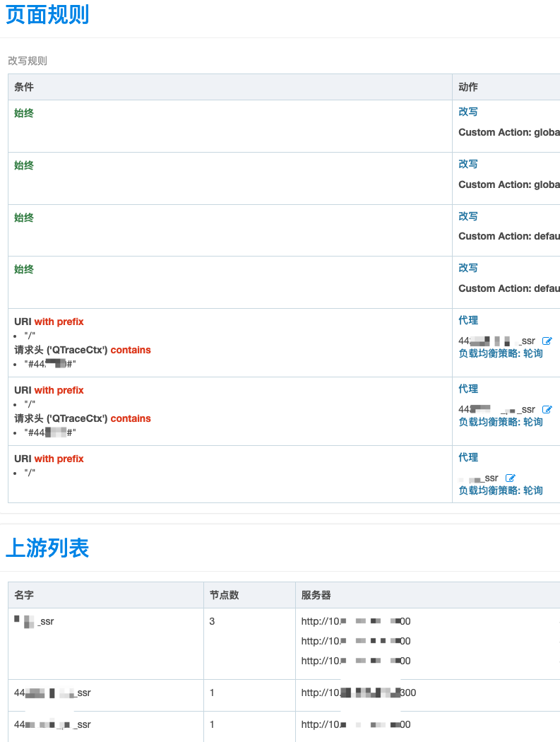Click 'Custom Action: defau' in the fourth row
This screenshot has height=742, width=560.
pyautogui.click(x=509, y=288)
